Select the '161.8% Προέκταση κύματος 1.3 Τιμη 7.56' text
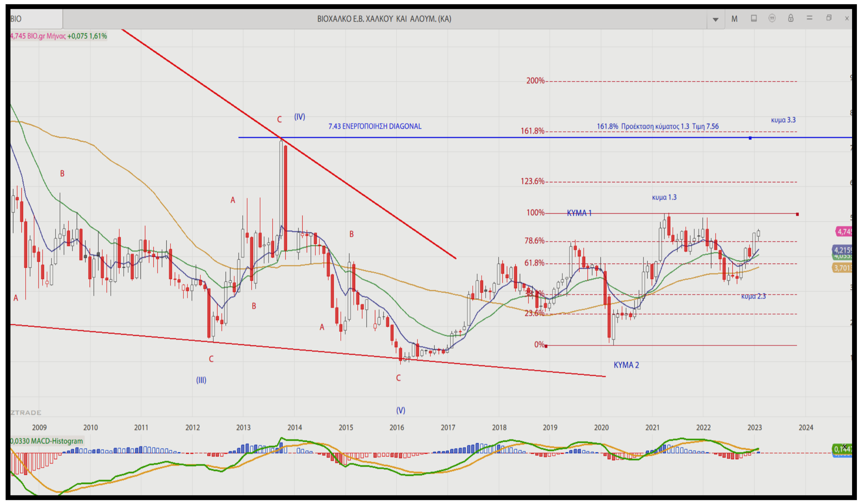The image size is (863, 504). coord(658,126)
